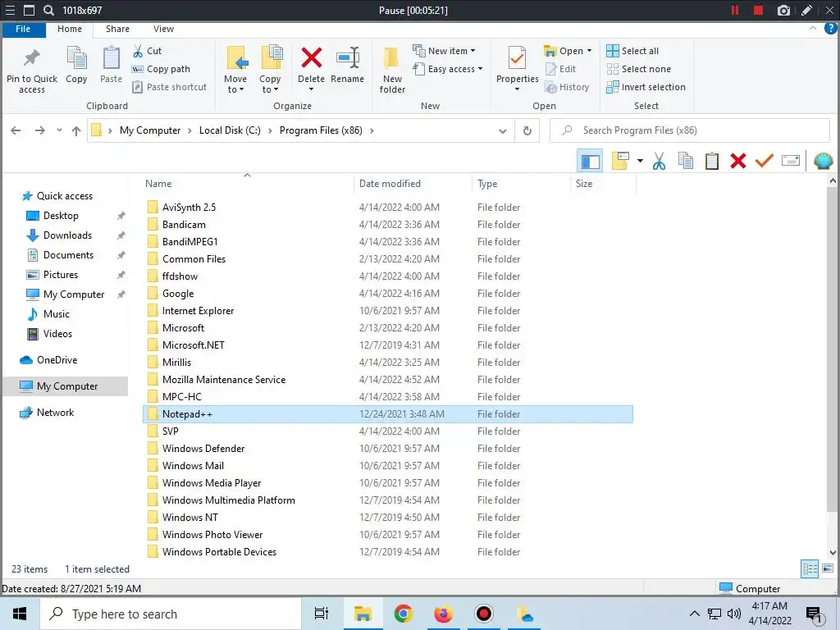The height and width of the screenshot is (630, 840).
Task: Click Pin to Quick access icon
Action: 32,58
